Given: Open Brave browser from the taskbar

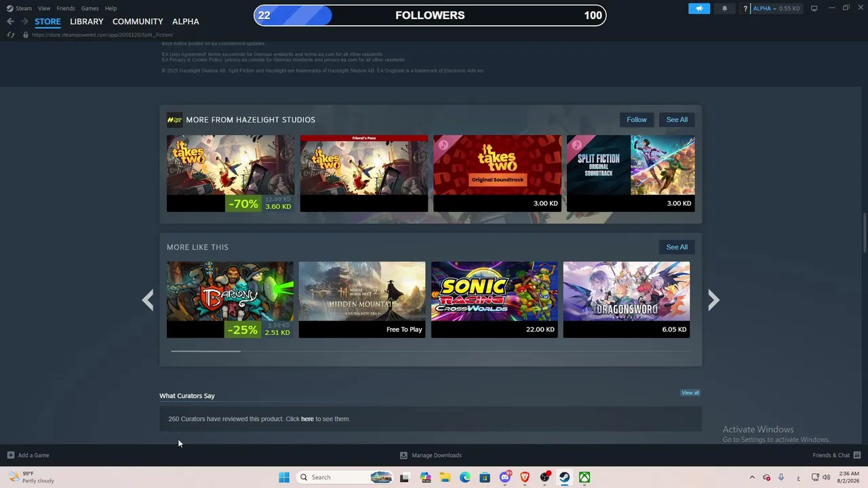Looking at the screenshot, I should click(524, 477).
